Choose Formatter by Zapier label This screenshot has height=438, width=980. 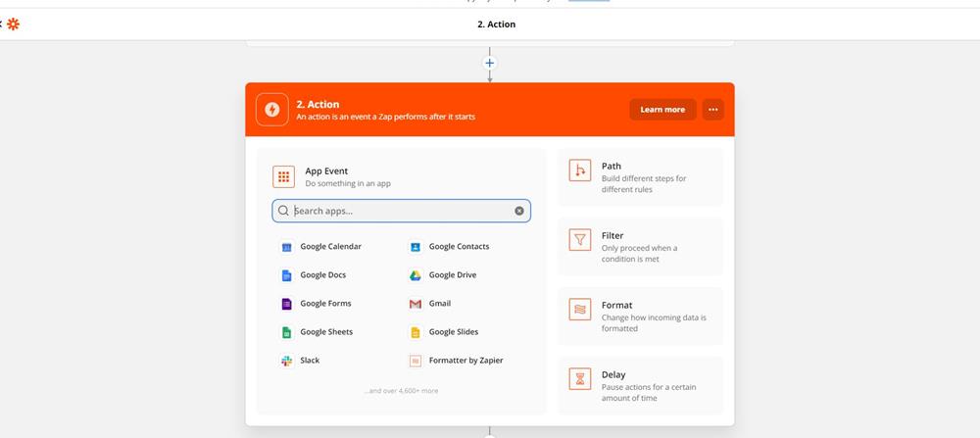(465, 360)
